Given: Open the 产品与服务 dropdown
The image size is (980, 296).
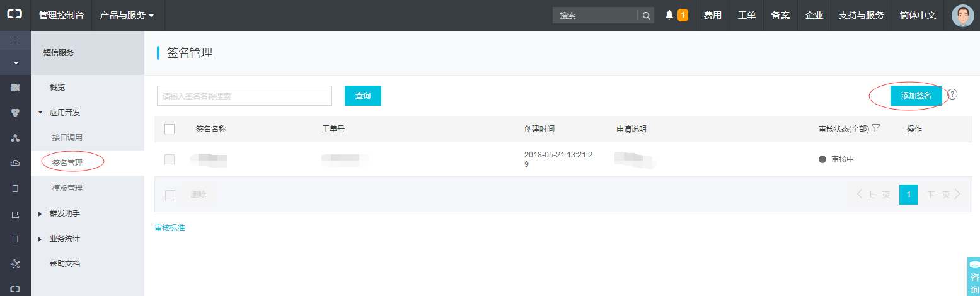Looking at the screenshot, I should (127, 15).
